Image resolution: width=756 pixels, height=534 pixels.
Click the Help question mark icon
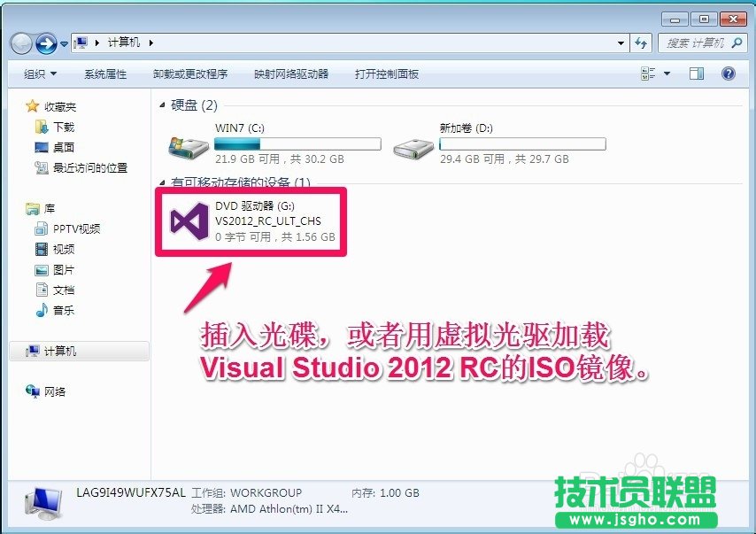coord(728,74)
